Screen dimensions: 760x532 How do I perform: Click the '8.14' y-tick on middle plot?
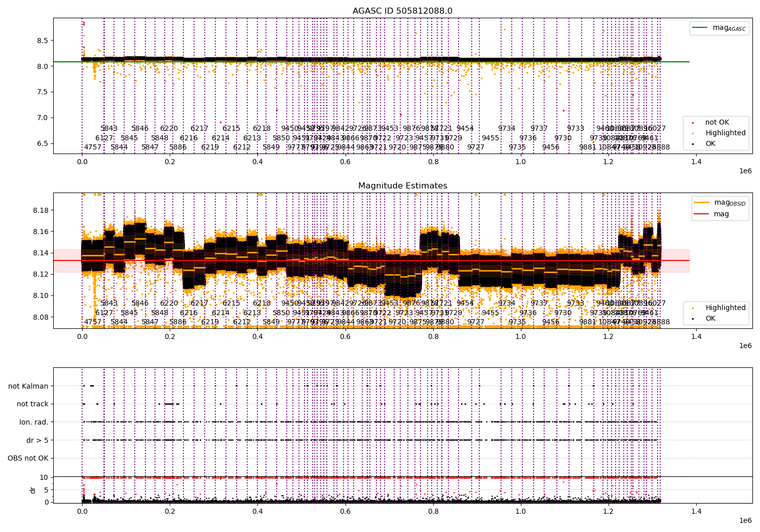pos(41,253)
